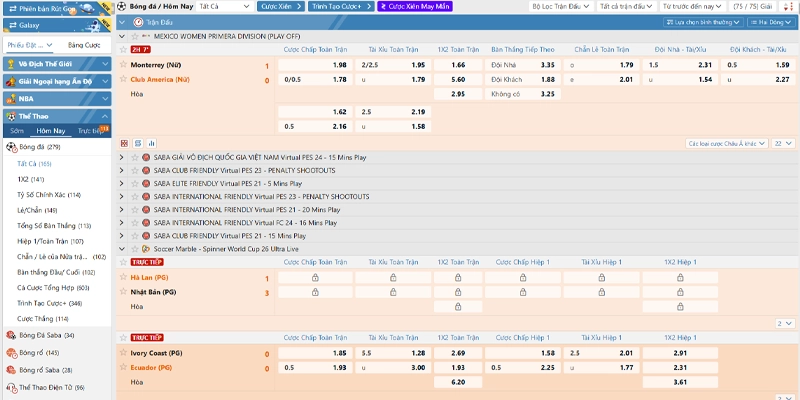800x400 pixels.
Task: Star the Mexico Women Primera Division league
Action: click(x=135, y=36)
